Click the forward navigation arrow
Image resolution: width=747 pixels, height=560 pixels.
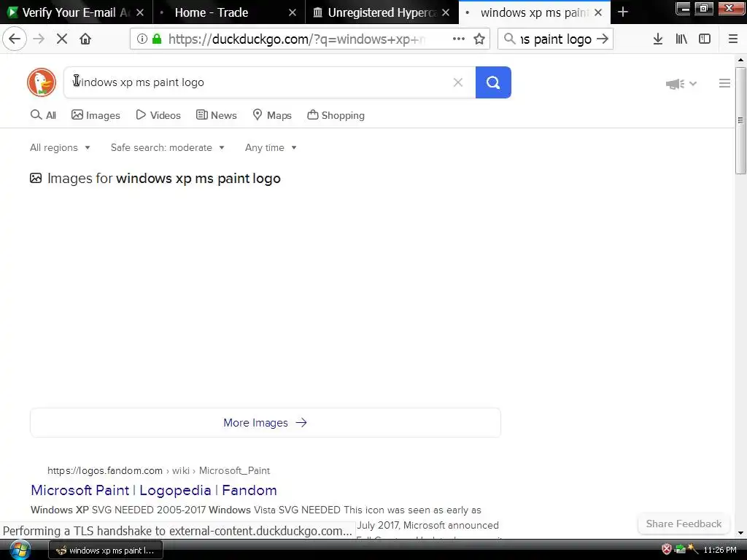tap(39, 39)
